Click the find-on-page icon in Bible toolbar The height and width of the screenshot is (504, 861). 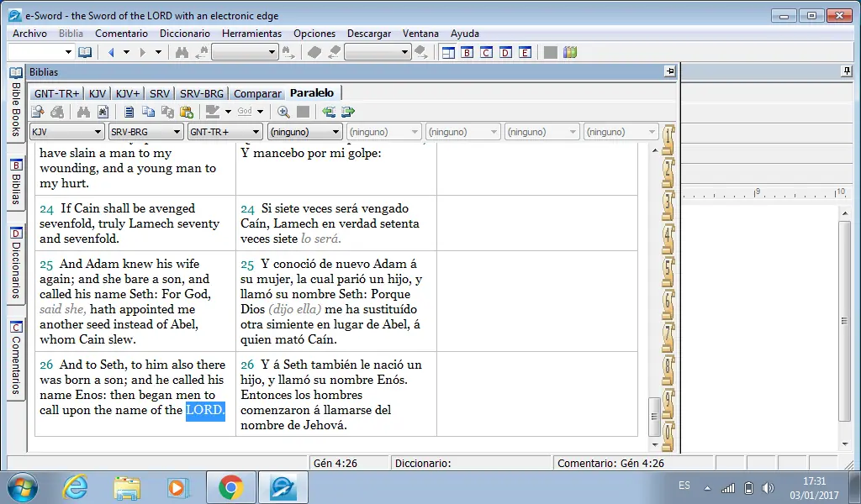(x=103, y=112)
